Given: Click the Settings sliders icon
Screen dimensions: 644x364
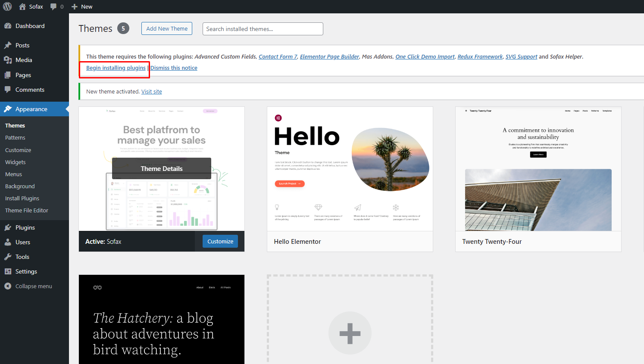Looking at the screenshot, I should 8,271.
